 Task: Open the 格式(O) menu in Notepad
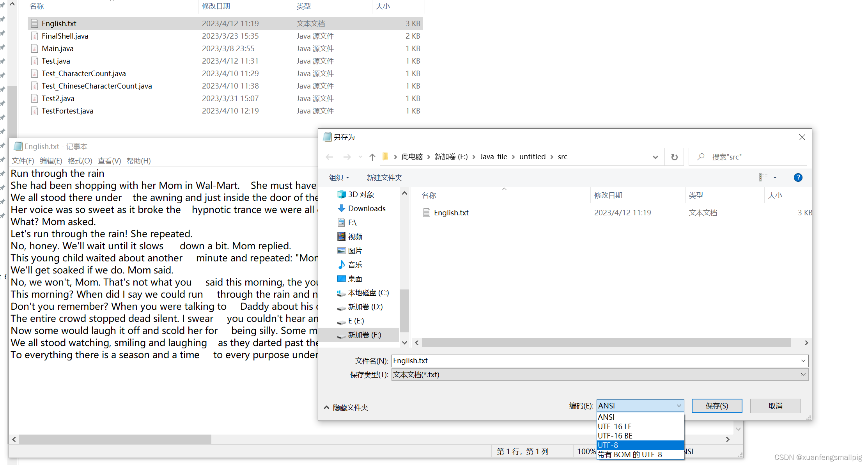(x=80, y=161)
